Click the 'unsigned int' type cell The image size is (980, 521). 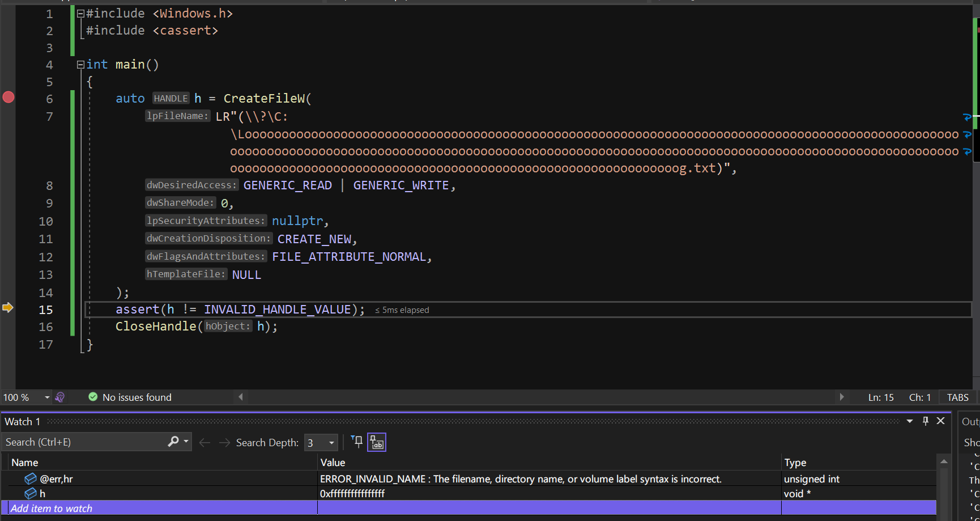pyautogui.click(x=859, y=479)
